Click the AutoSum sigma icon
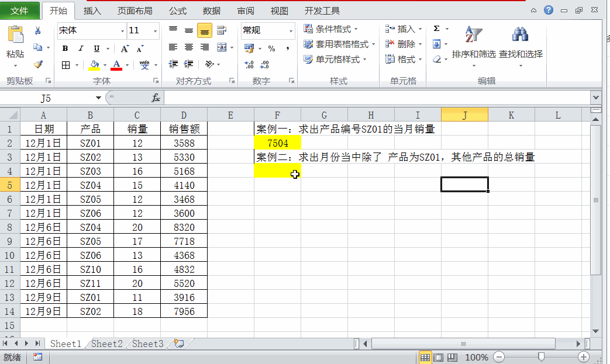This screenshot has width=610, height=364. [x=437, y=29]
